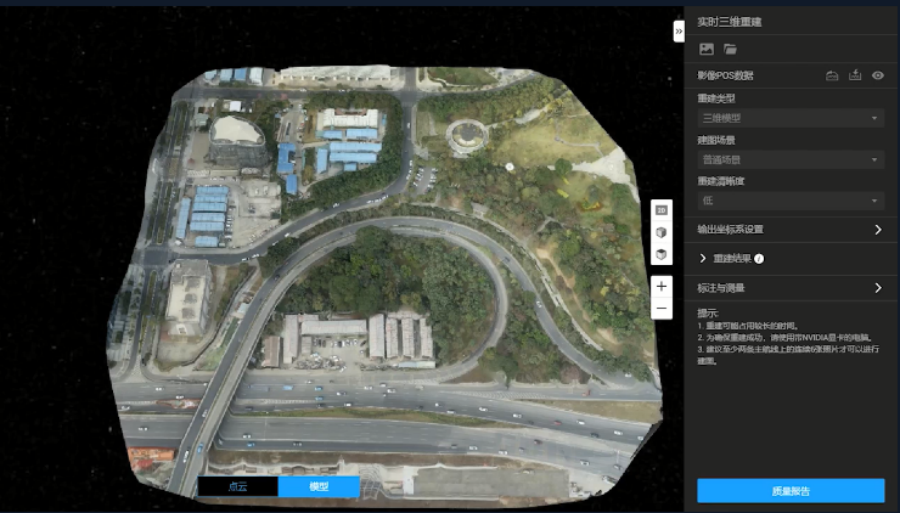Viewport: 901px width, 514px height.
Task: Open the image folder icon
Action: tap(730, 49)
